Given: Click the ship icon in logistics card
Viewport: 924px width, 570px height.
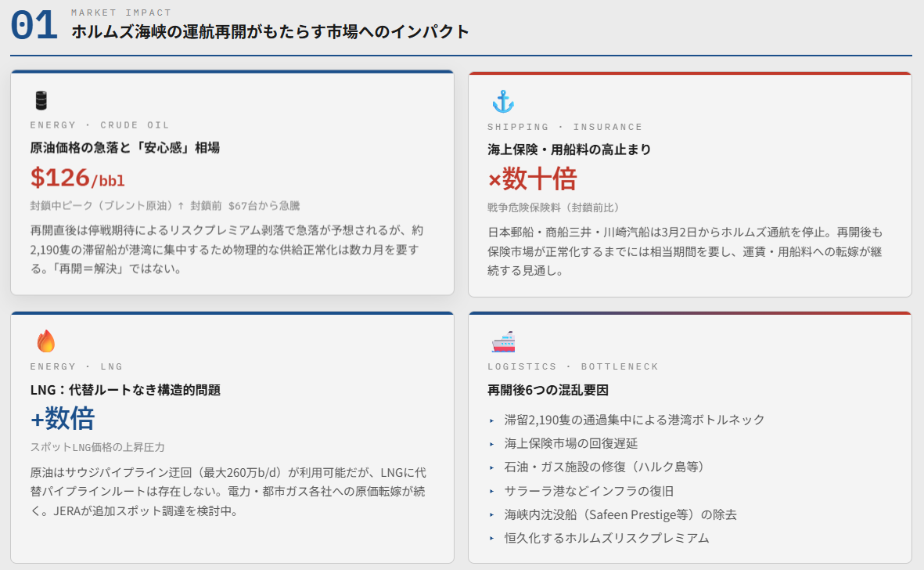Looking at the screenshot, I should pyautogui.click(x=502, y=342).
